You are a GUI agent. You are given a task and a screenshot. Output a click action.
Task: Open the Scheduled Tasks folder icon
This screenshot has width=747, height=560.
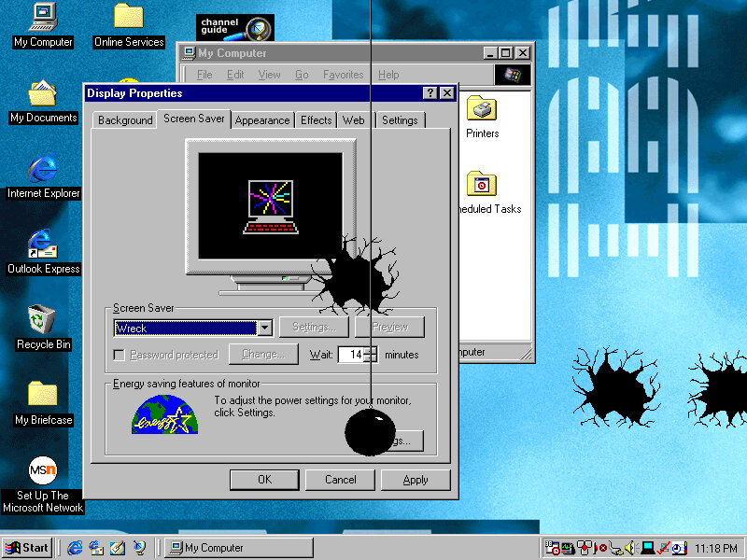click(x=482, y=185)
